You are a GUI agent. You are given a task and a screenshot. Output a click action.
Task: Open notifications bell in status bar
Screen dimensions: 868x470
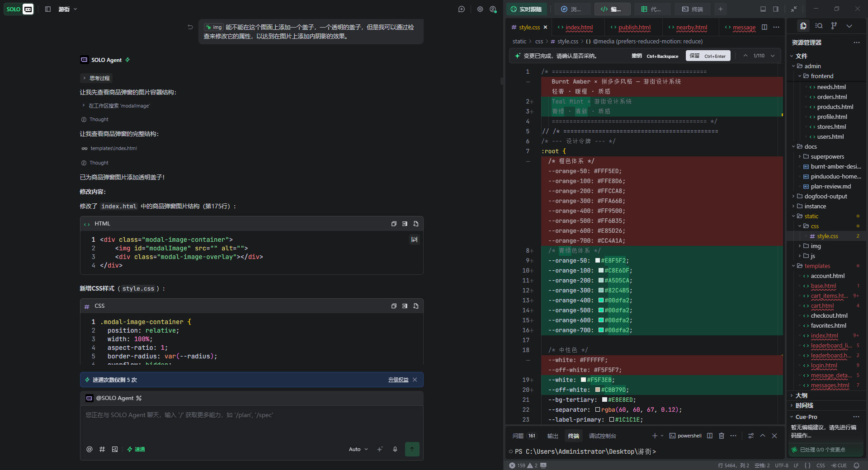856,465
